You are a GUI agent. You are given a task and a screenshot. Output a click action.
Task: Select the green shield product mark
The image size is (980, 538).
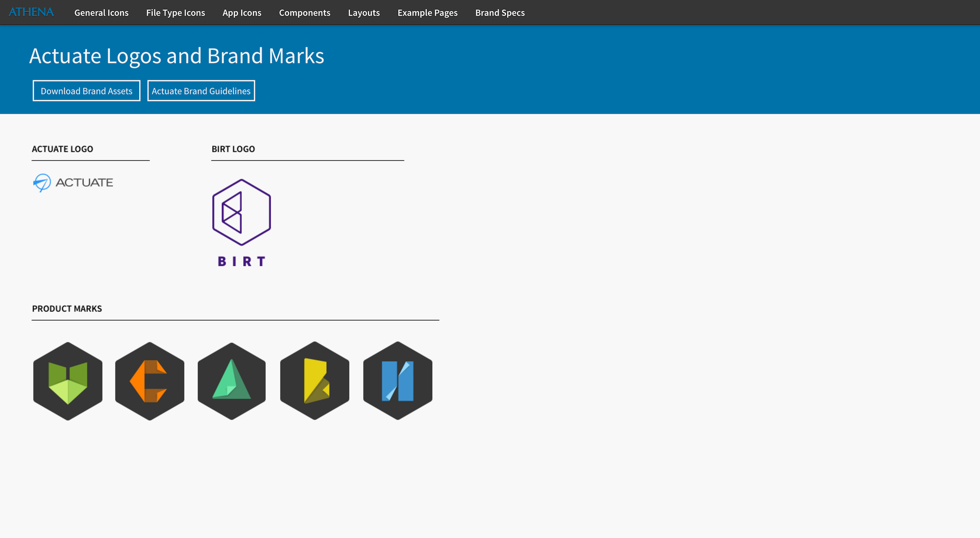click(68, 381)
